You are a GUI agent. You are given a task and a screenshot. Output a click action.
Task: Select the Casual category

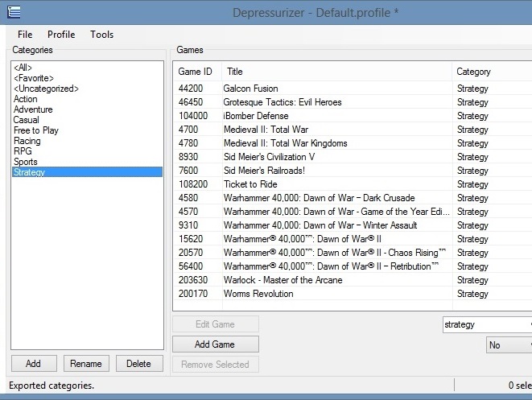[x=87, y=120]
